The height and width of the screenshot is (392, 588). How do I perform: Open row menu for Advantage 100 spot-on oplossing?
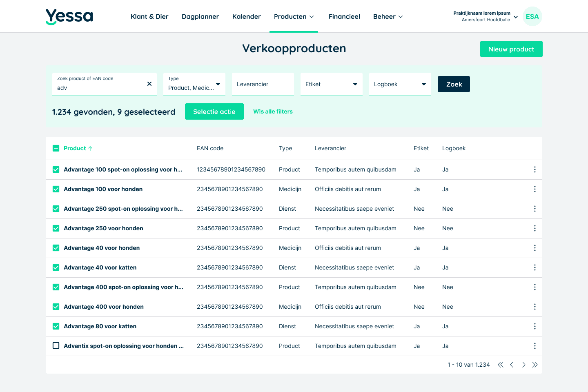tap(535, 169)
